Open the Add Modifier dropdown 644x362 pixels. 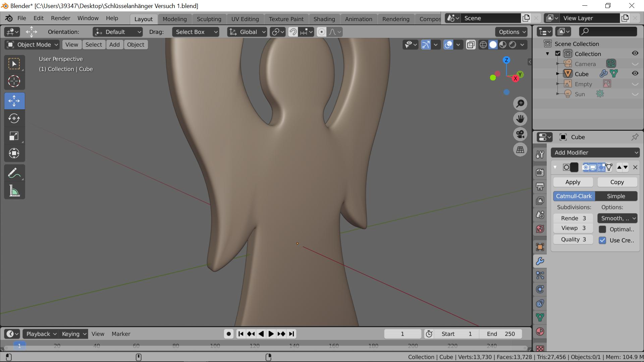(595, 153)
